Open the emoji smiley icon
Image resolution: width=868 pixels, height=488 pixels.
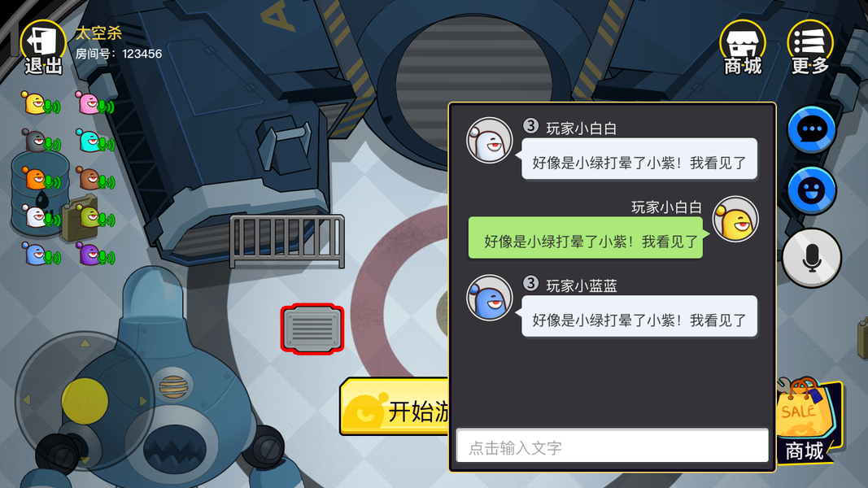(x=812, y=190)
